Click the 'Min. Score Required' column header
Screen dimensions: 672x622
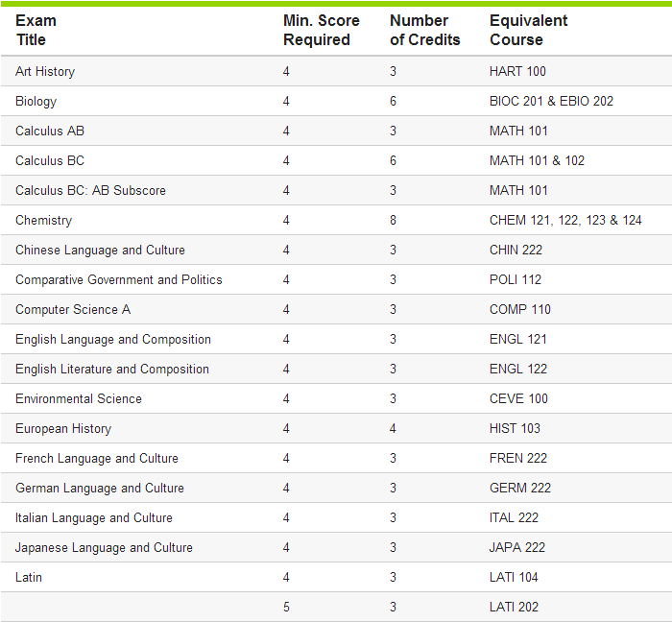322,30
